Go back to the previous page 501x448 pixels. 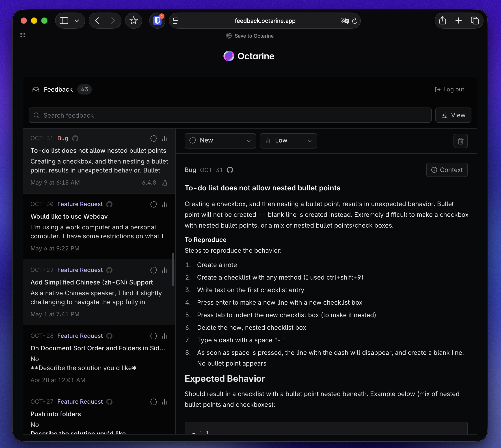[97, 21]
